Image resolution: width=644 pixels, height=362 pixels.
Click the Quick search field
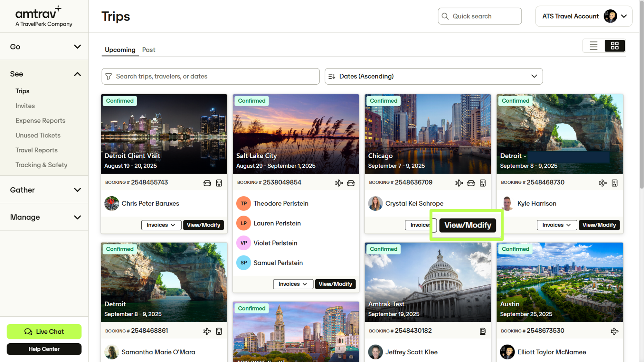coord(480,16)
